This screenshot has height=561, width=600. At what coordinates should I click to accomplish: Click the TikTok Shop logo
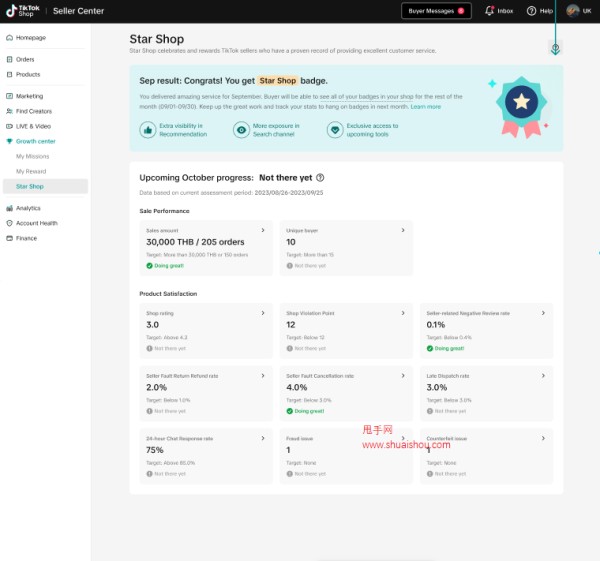click(23, 11)
